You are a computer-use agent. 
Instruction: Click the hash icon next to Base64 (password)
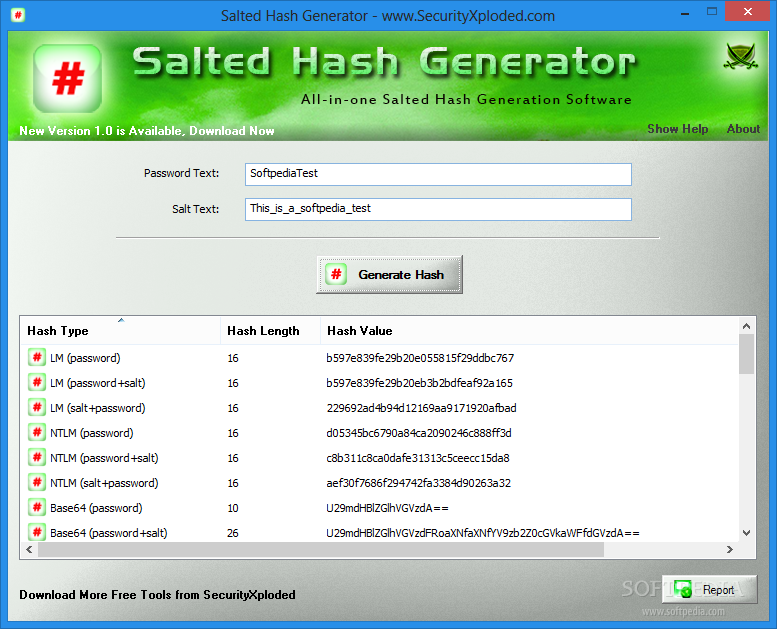tap(37, 508)
